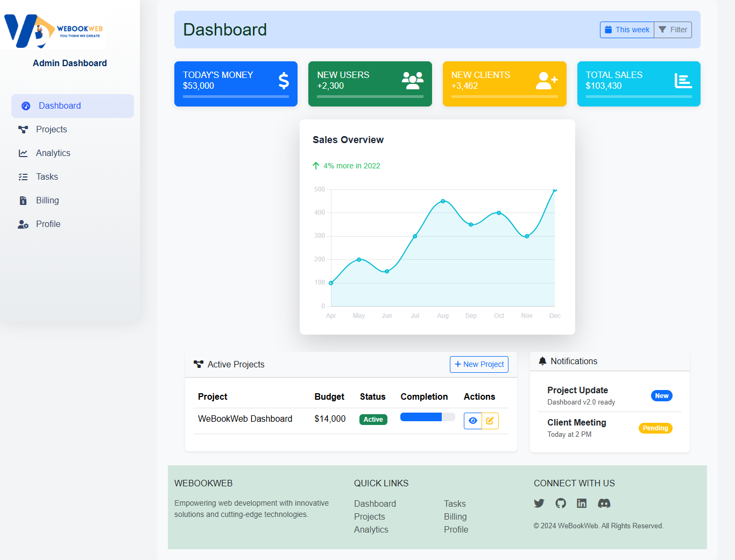Image resolution: width=735 pixels, height=560 pixels.
Task: Select Analytics in the sidebar menu
Action: (53, 153)
